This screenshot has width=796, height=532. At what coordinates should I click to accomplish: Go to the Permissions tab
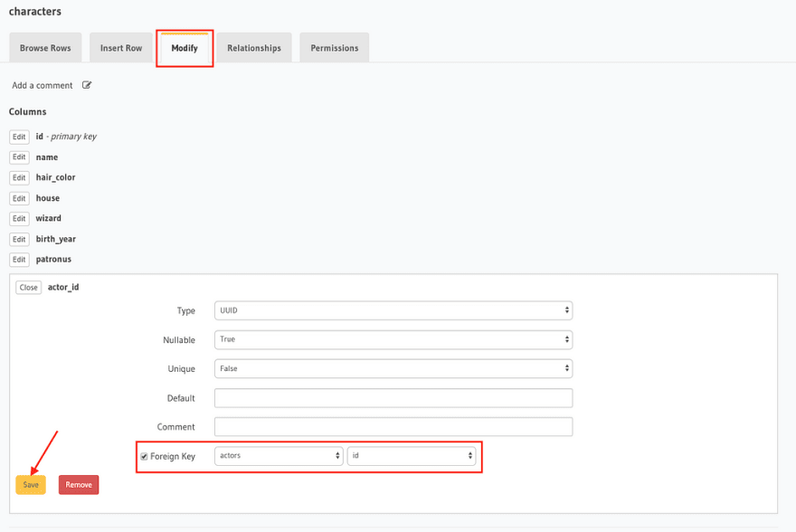tap(334, 48)
